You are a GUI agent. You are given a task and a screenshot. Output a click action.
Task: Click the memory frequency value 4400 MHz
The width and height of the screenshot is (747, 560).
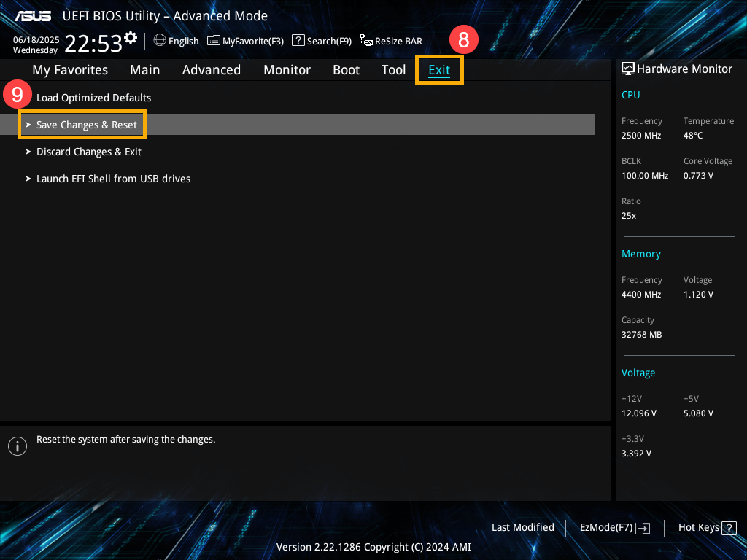tap(640, 295)
